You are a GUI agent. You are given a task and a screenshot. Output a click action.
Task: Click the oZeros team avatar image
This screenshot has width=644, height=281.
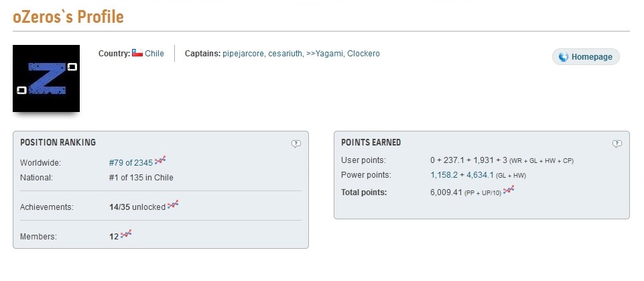[x=46, y=78]
